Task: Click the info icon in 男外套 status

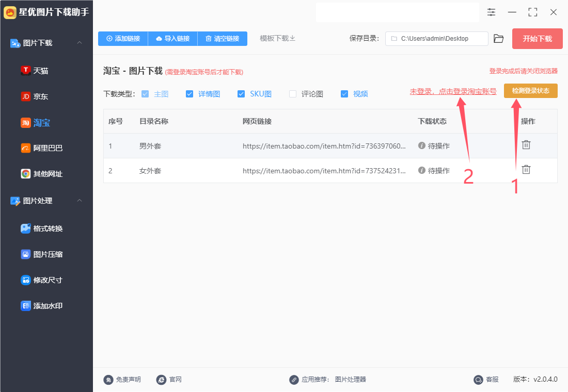Action: click(x=422, y=145)
